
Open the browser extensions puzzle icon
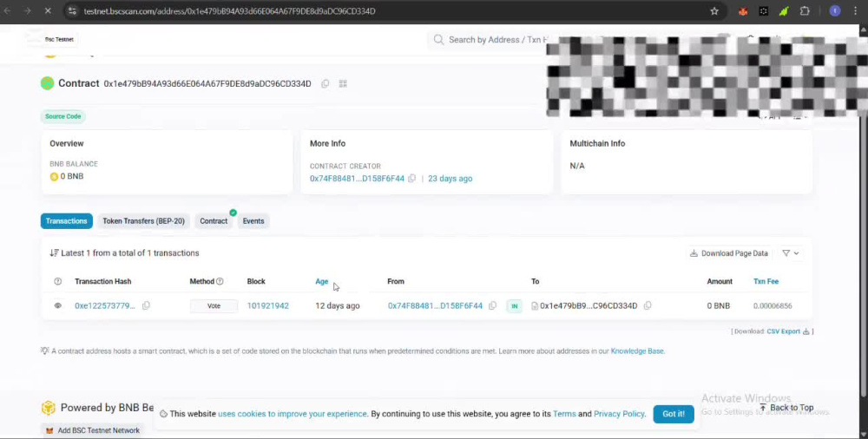point(805,11)
